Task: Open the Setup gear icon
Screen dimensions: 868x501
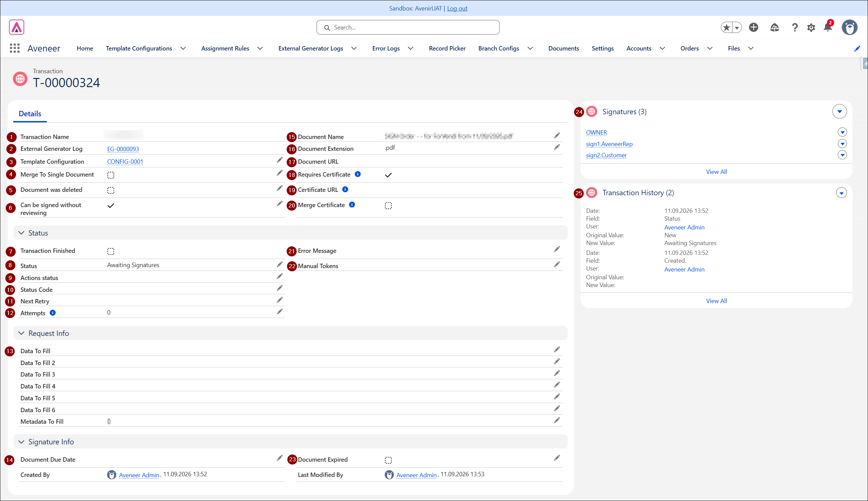Action: tap(811, 27)
